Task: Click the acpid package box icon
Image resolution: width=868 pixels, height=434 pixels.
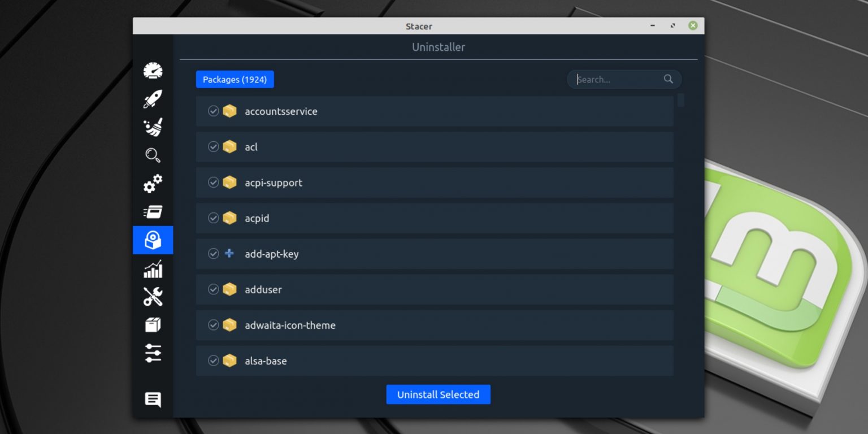Action: click(x=229, y=218)
